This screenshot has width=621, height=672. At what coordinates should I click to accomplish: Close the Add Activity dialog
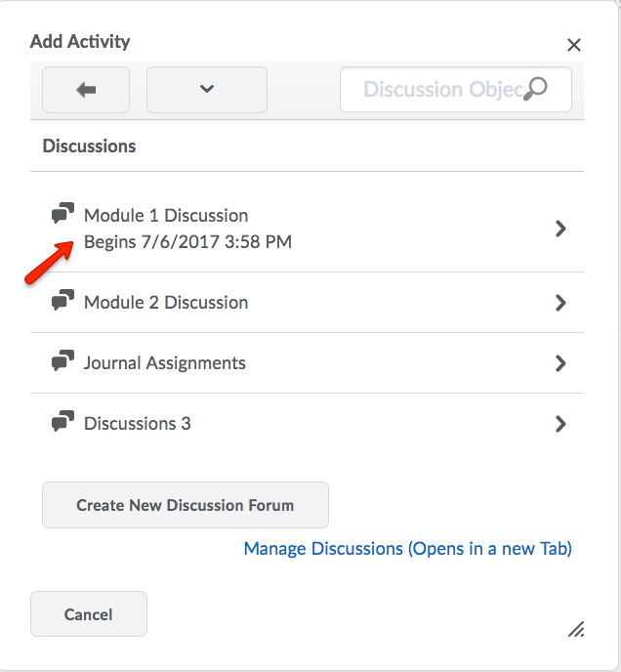(574, 45)
